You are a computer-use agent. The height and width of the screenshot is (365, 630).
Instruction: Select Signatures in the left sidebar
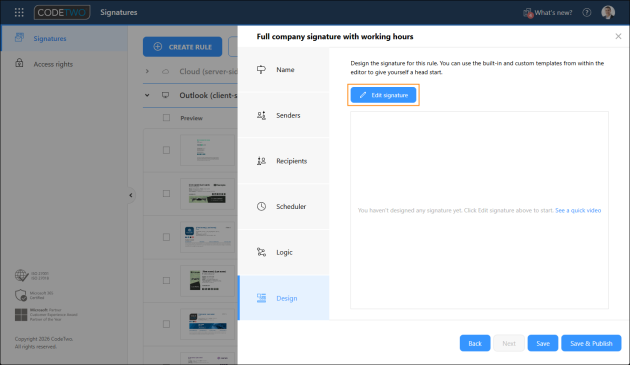[x=64, y=39]
